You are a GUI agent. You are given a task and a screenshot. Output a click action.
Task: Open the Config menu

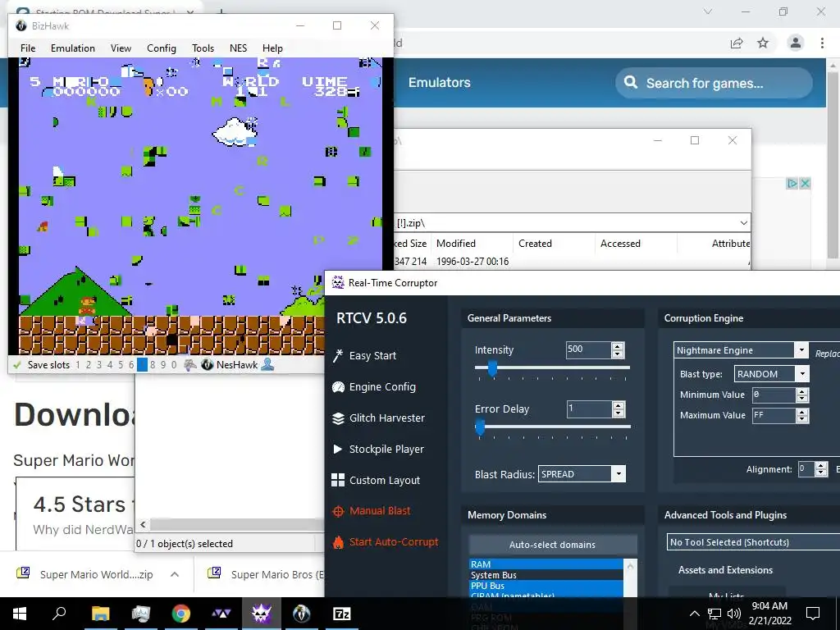[x=162, y=48]
